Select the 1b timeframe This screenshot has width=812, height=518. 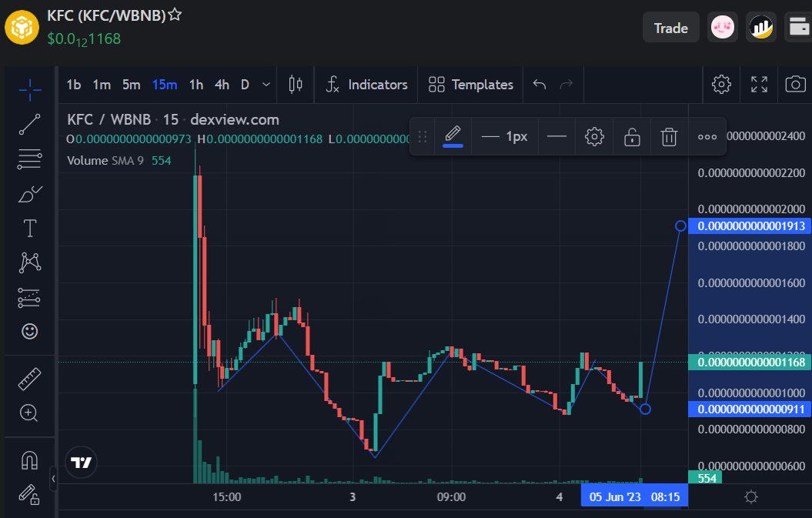coord(74,85)
